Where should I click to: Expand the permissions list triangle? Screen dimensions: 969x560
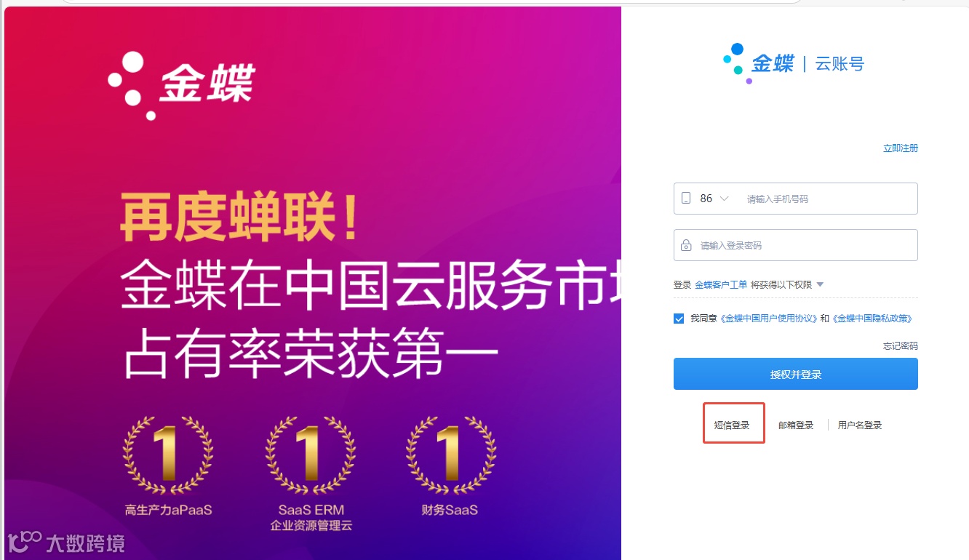tap(820, 284)
